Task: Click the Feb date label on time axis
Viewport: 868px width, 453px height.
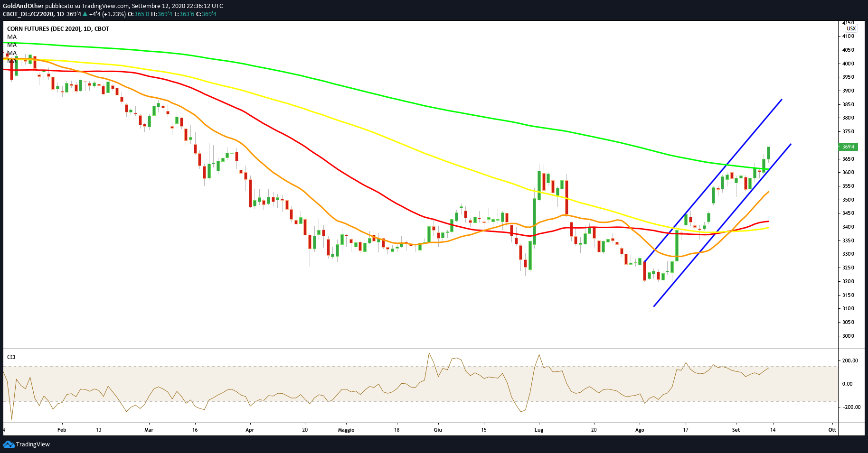Action: [x=62, y=430]
